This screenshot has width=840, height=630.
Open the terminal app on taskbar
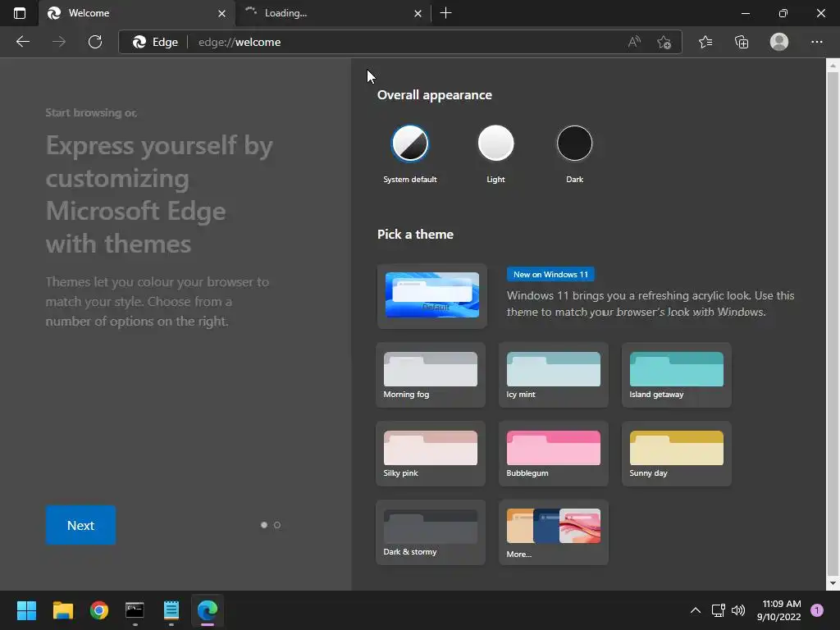[x=135, y=610]
